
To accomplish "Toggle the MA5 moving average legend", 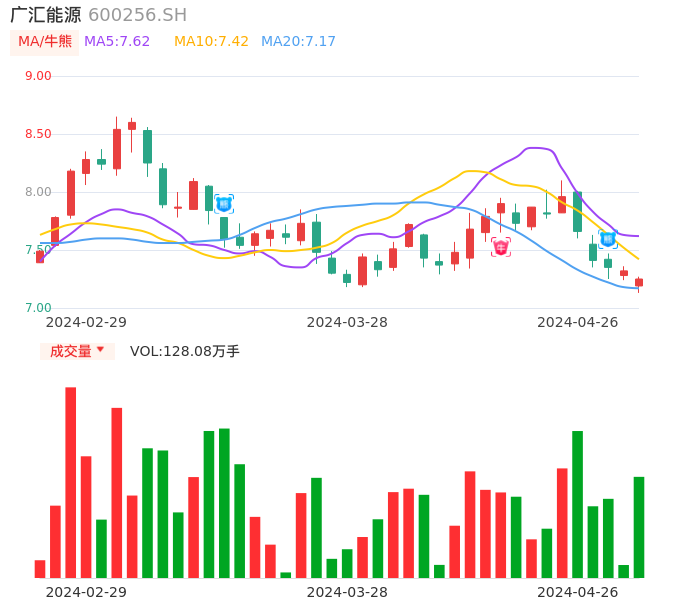I will pyautogui.click(x=117, y=42).
